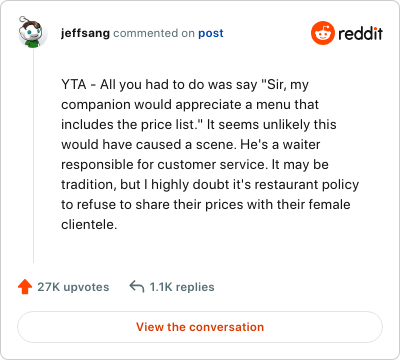Click the reply arrow icon
400x360 pixels.
pos(137,286)
